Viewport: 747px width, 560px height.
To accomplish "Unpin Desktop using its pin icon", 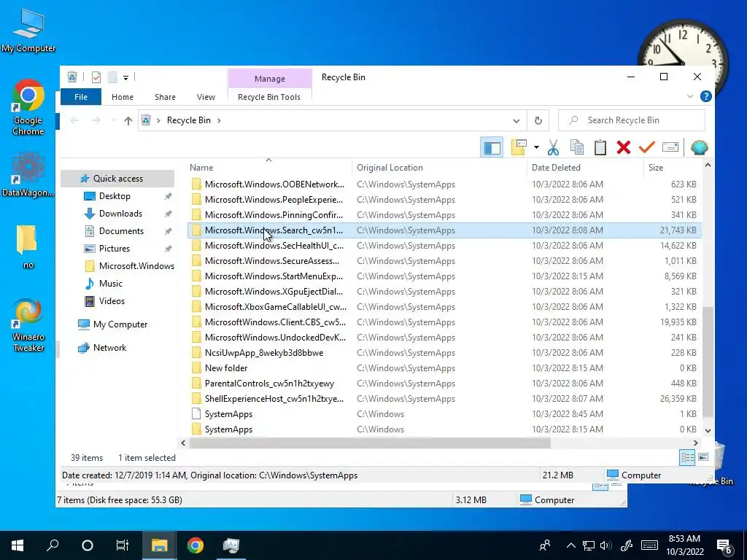I will [x=169, y=196].
